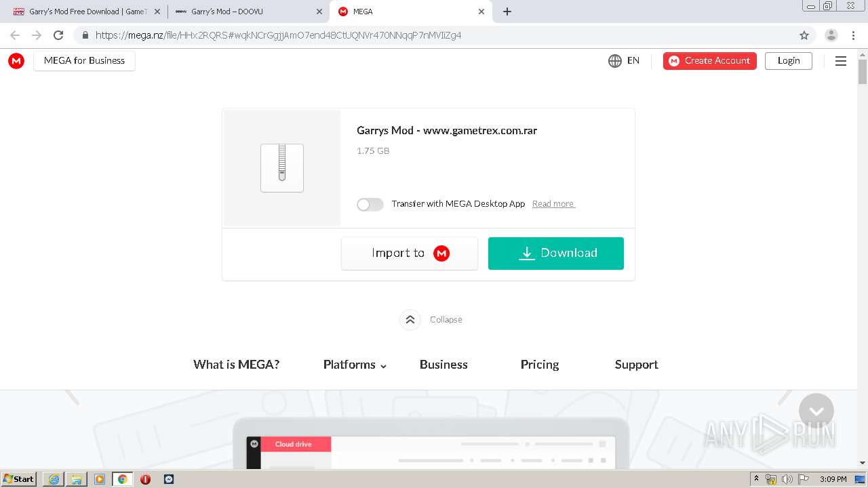Click the round scroll-down chevron button
Viewport: 868px width, 488px height.
pyautogui.click(x=816, y=411)
